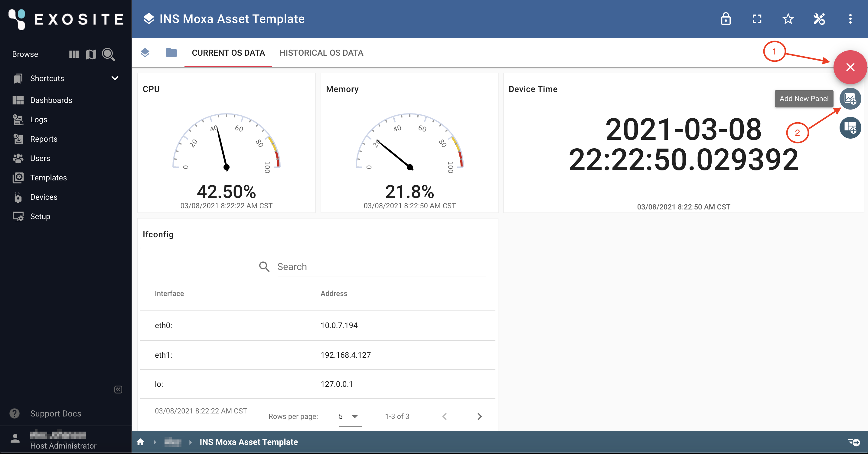868x454 pixels.
Task: Open Templates in the sidebar
Action: coord(48,178)
